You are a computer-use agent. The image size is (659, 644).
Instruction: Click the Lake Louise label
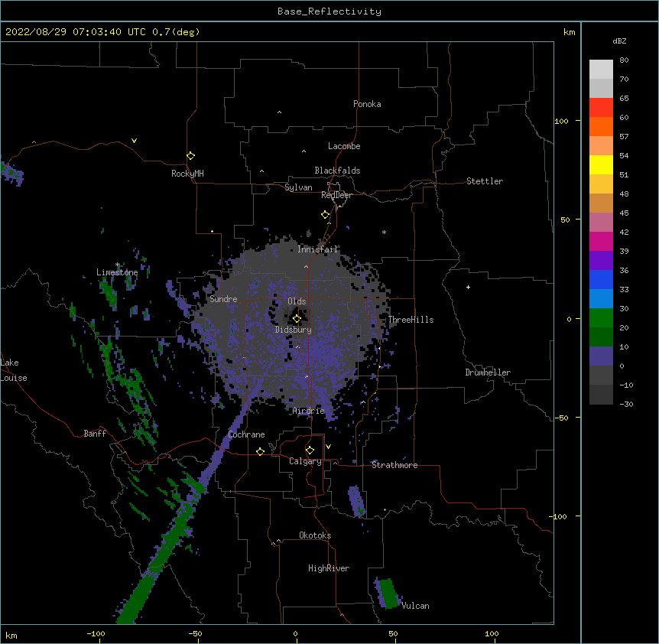(x=14, y=370)
